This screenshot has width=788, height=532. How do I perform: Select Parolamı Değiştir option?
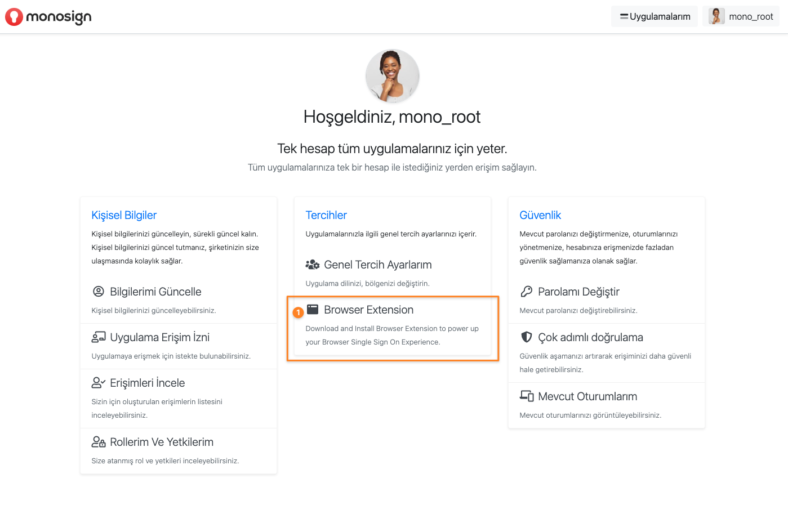607,301
